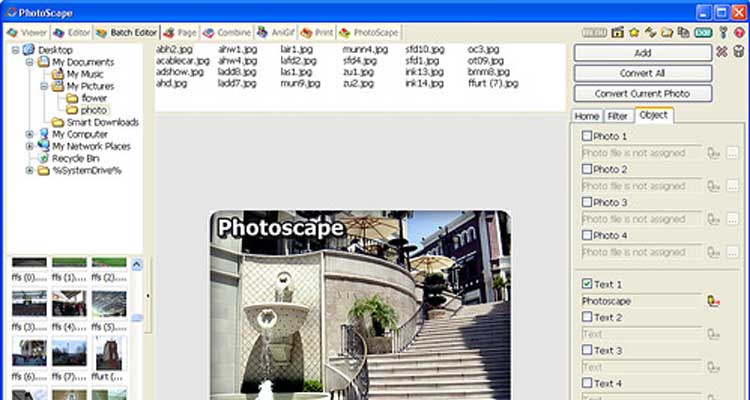
Task: Click the font icon on Text 3 row
Action: click(714, 367)
